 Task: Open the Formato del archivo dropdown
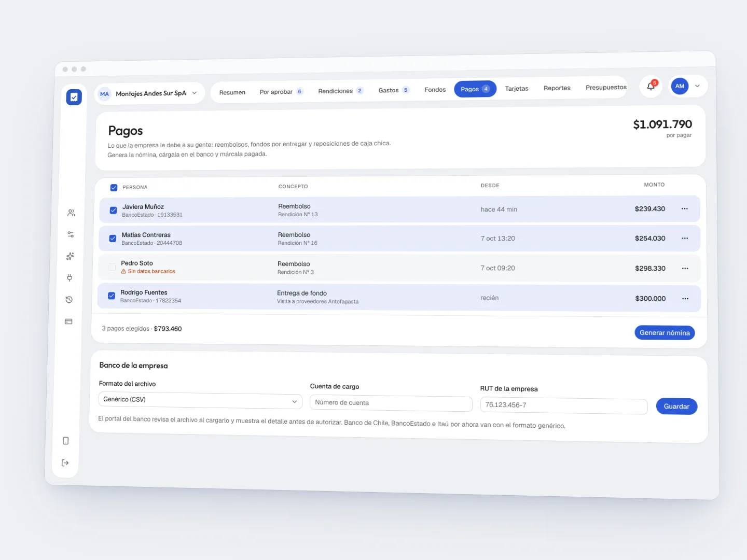(200, 400)
